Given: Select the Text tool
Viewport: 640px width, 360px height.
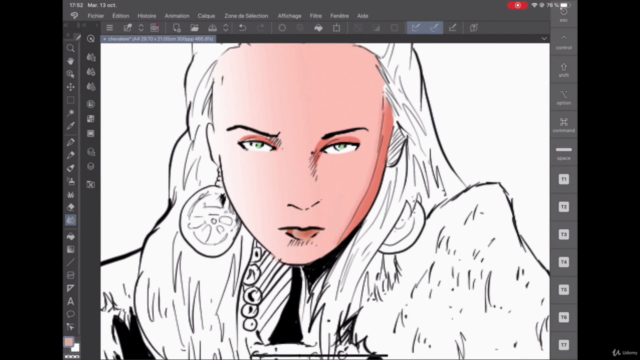Looking at the screenshot, I should 71,302.
